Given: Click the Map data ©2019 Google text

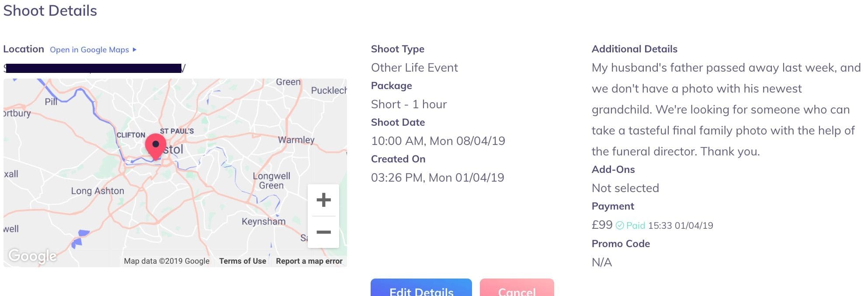Looking at the screenshot, I should pyautogui.click(x=167, y=261).
